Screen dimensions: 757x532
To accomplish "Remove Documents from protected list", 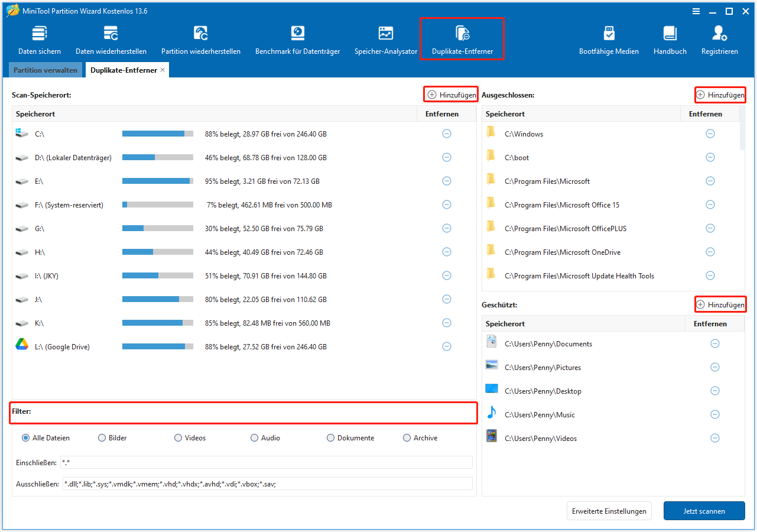I will (x=715, y=343).
